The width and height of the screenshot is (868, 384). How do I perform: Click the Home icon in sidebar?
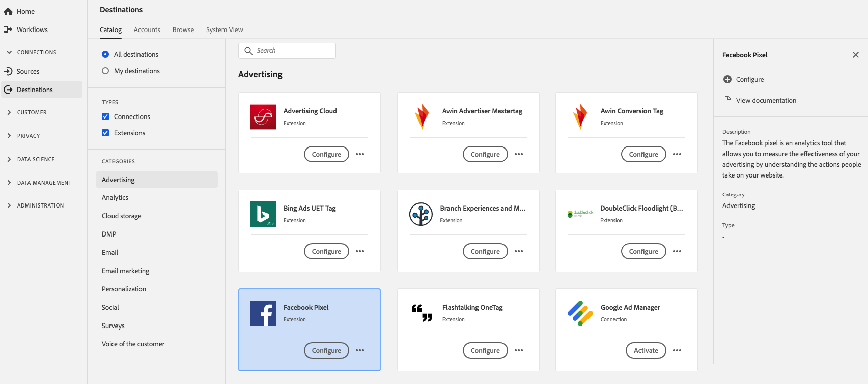(8, 11)
